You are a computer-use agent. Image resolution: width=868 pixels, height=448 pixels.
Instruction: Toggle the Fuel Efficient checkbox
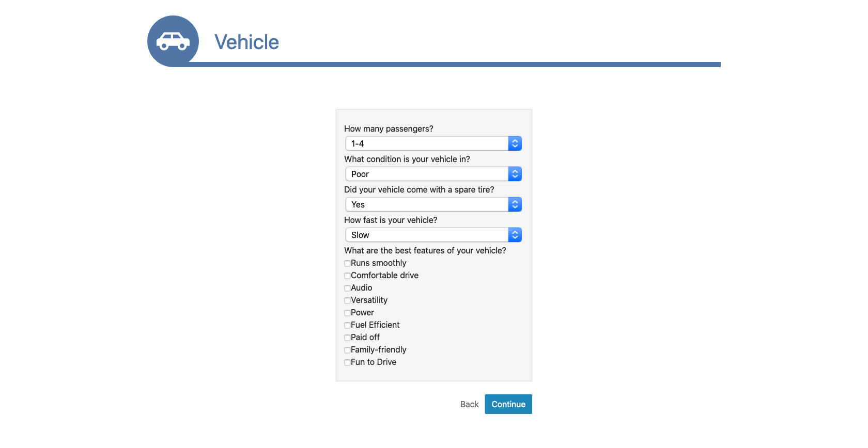coord(347,325)
